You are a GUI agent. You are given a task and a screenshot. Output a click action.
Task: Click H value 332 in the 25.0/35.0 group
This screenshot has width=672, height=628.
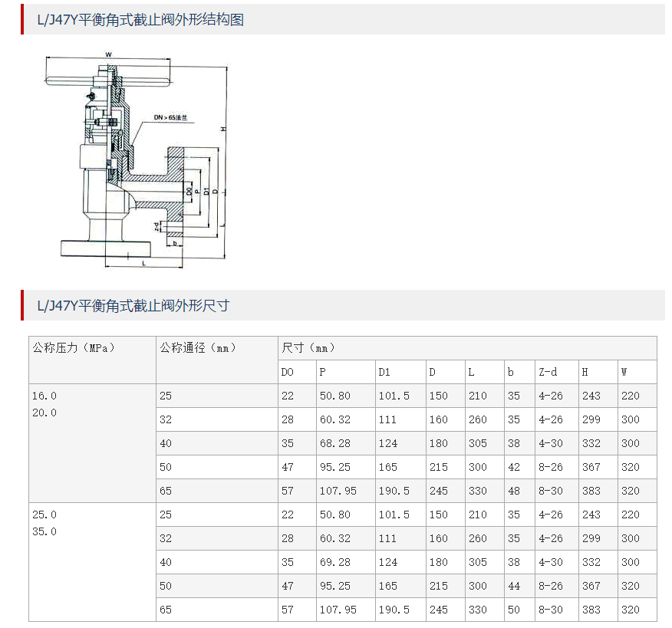click(x=591, y=562)
